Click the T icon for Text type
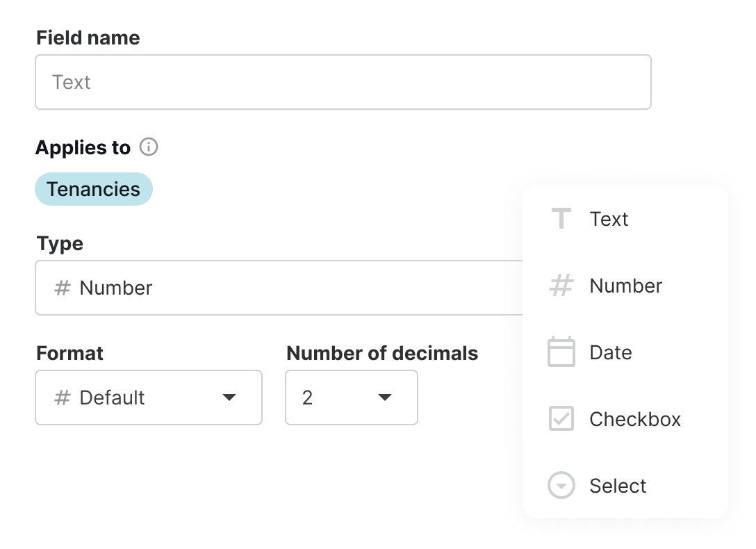Image resolution: width=756 pixels, height=549 pixels. (x=561, y=219)
